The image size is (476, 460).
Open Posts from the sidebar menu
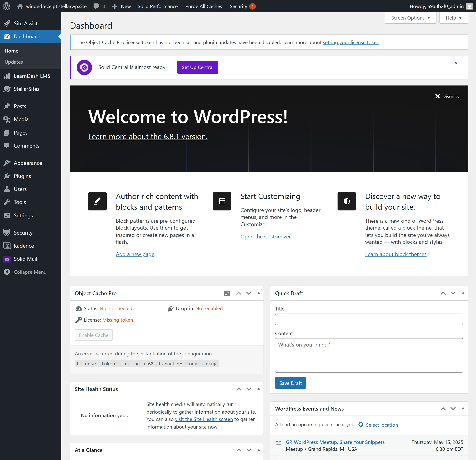pos(20,106)
